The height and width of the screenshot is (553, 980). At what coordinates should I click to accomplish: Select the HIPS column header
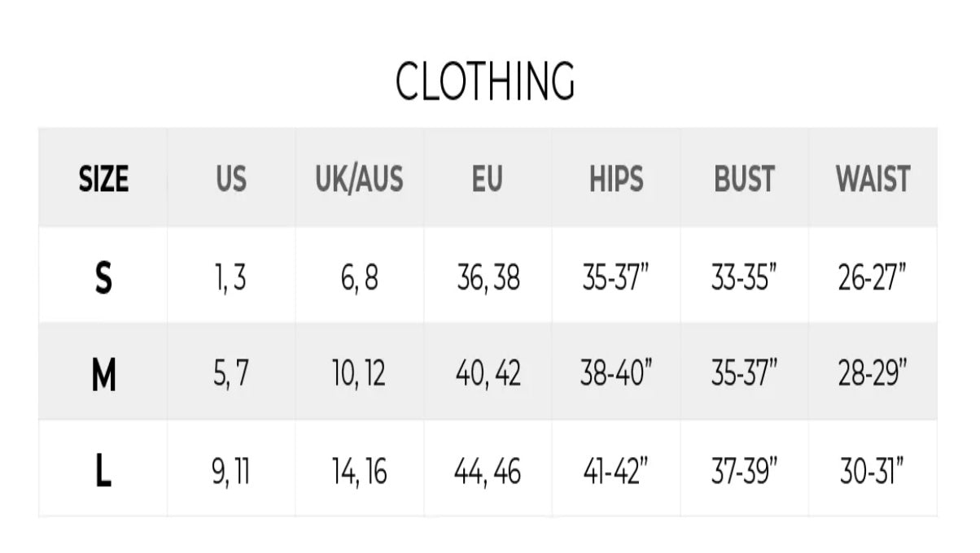coord(616,179)
